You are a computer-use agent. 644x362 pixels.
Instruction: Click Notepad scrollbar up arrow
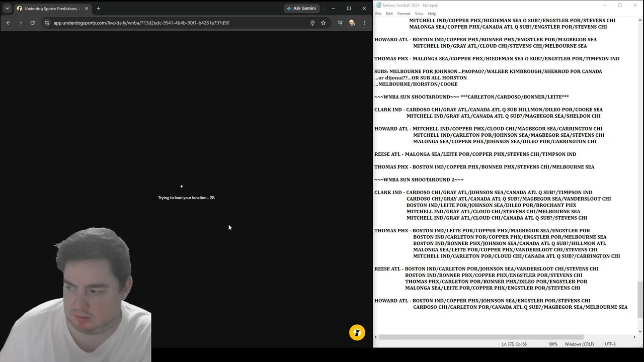(640, 21)
